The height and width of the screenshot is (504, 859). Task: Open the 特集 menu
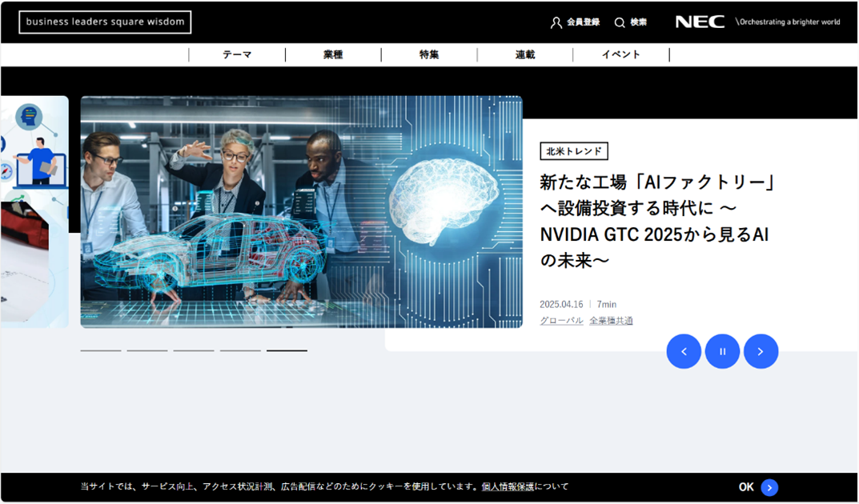click(429, 54)
